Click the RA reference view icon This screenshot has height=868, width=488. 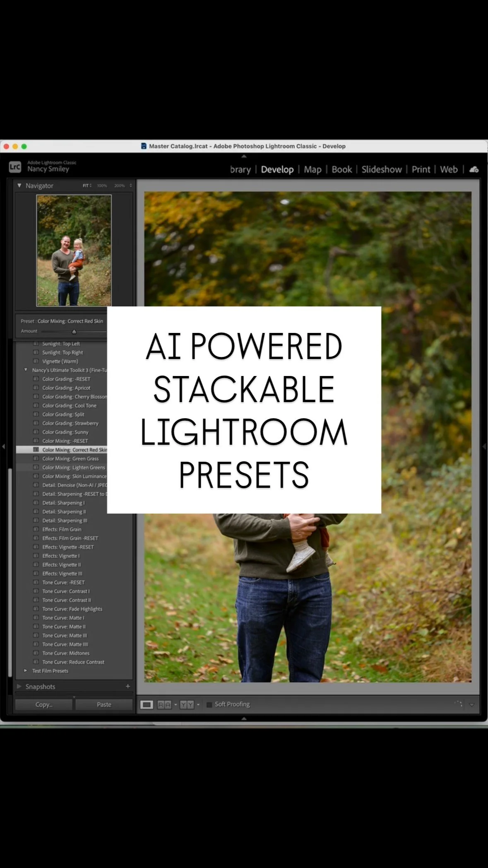[164, 704]
